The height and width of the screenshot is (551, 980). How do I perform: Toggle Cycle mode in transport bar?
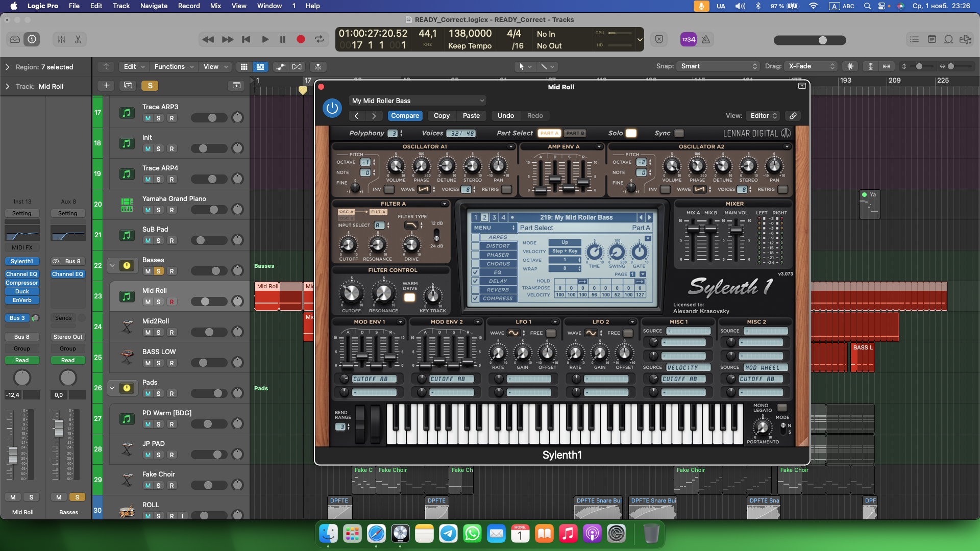pos(320,39)
